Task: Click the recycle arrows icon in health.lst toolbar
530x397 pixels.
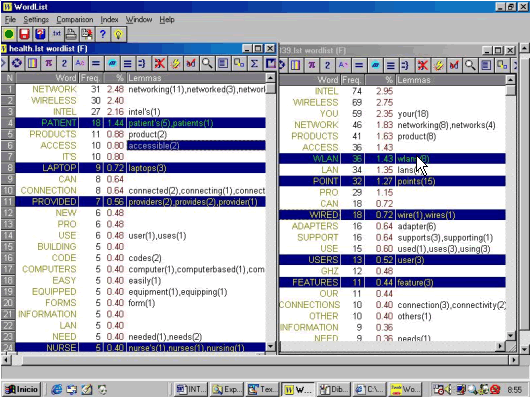Action: click(x=17, y=63)
